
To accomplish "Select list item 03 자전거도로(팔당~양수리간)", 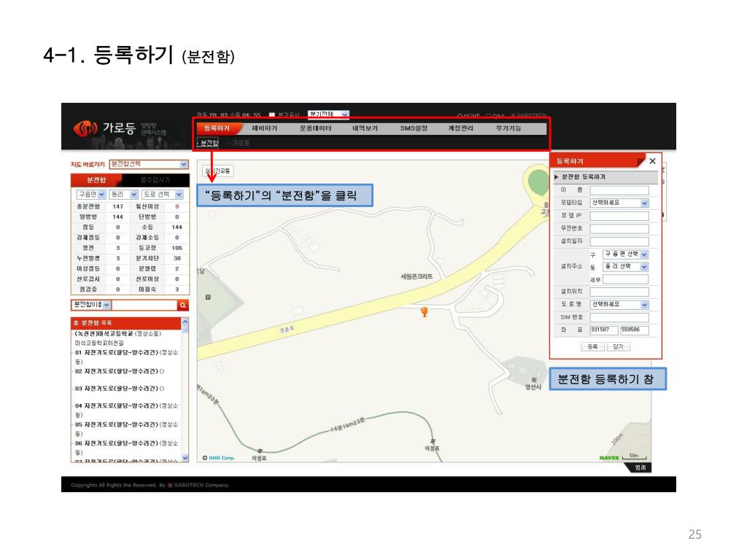I will tap(119, 389).
